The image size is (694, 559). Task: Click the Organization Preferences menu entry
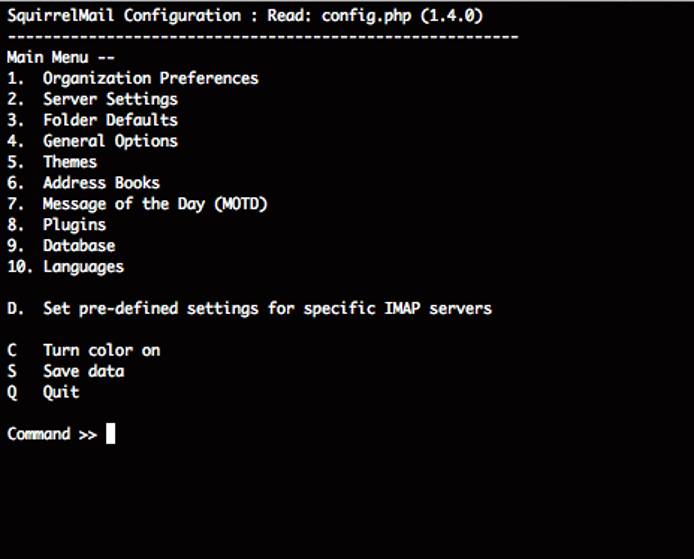click(150, 78)
